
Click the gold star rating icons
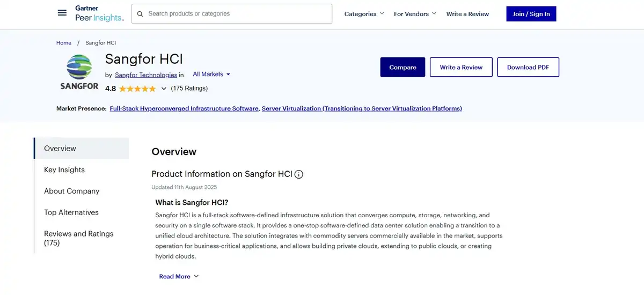pos(137,88)
